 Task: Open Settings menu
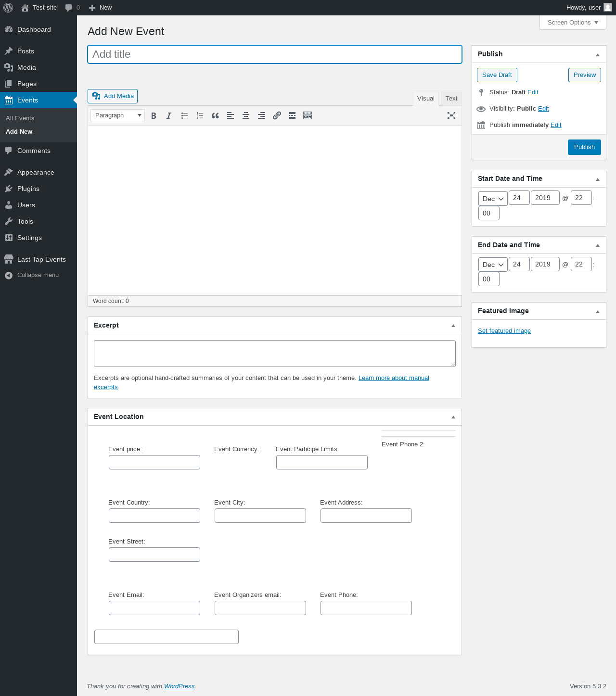[x=38, y=238]
